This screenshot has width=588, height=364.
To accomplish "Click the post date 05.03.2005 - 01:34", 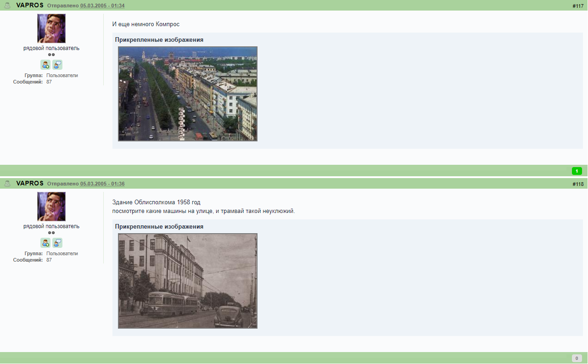I will point(102,6).
